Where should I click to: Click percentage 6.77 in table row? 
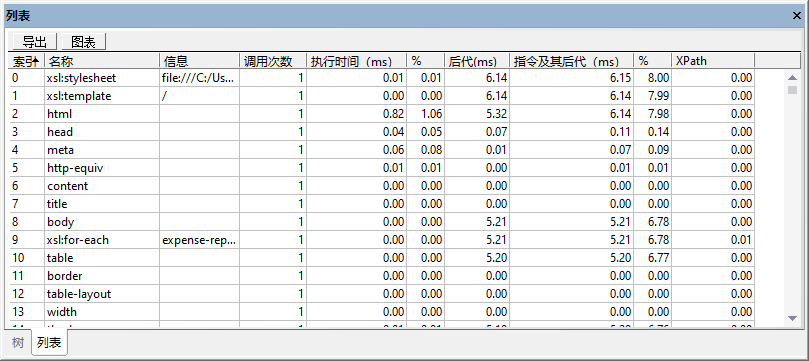click(658, 258)
